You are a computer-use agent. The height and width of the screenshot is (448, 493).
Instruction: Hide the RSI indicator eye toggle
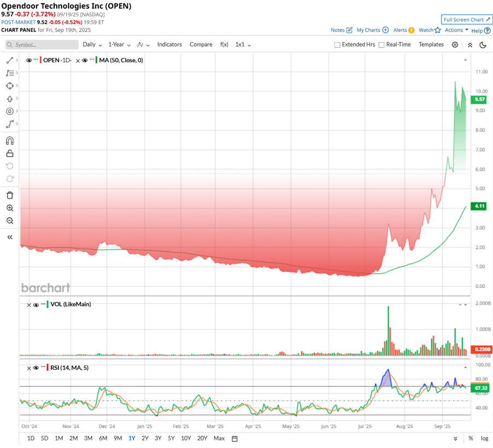(36, 368)
